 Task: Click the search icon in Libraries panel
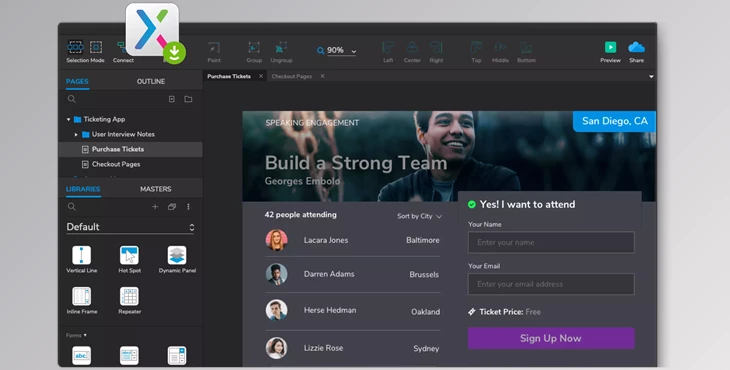point(72,207)
